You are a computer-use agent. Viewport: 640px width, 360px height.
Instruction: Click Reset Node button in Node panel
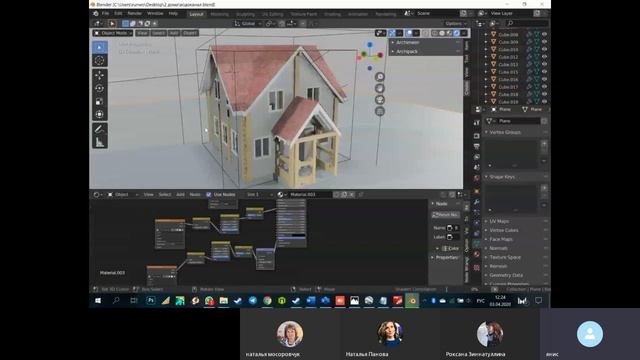445,215
